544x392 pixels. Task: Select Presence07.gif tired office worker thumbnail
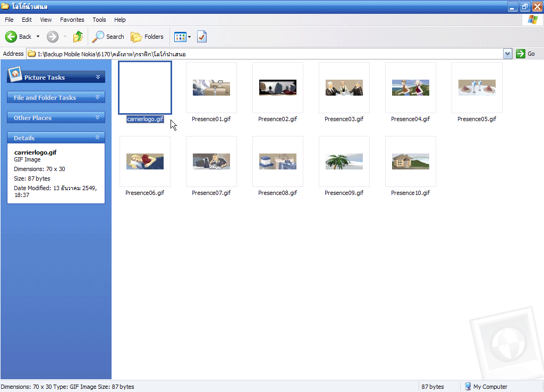tap(211, 161)
